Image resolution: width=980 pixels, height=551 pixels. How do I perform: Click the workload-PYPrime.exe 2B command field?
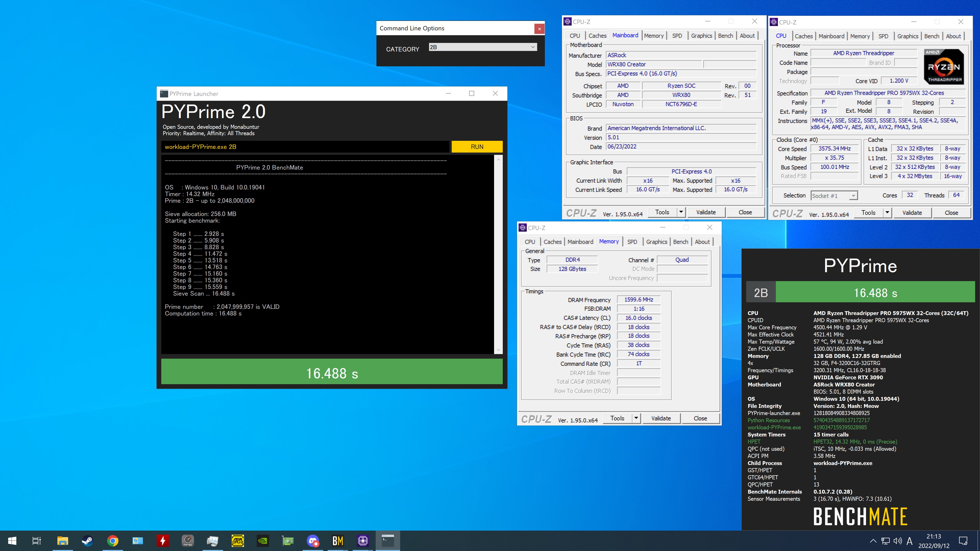(305, 147)
